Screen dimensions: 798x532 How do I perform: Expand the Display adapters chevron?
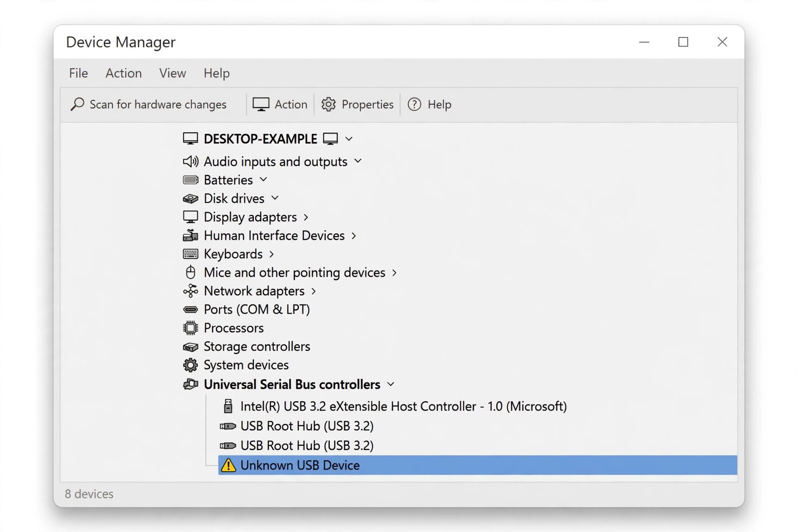click(x=306, y=217)
